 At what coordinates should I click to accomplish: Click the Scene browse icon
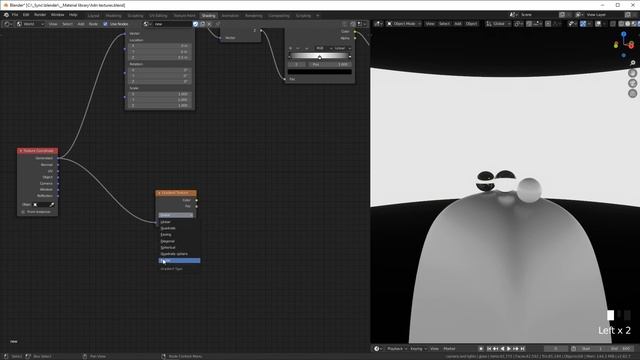[513, 15]
